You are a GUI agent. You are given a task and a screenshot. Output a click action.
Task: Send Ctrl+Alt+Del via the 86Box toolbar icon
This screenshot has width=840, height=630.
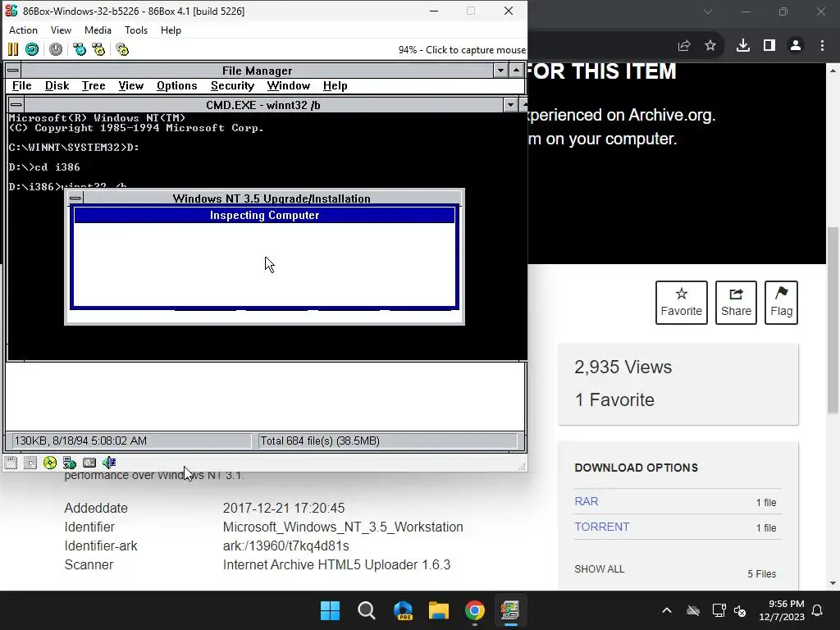80,50
